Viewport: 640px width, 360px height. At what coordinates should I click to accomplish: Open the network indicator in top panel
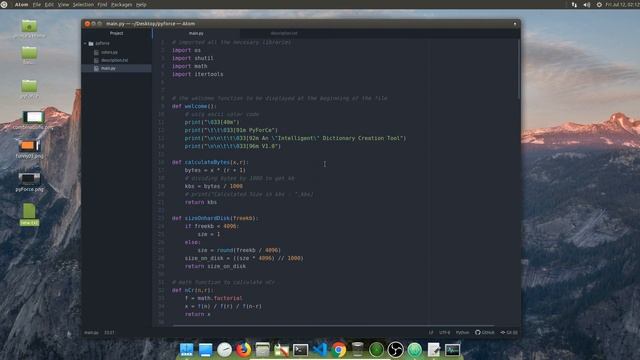[x=574, y=5]
